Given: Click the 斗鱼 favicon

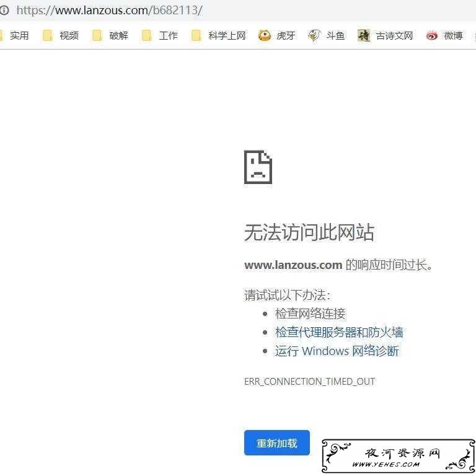Looking at the screenshot, I should 314,35.
